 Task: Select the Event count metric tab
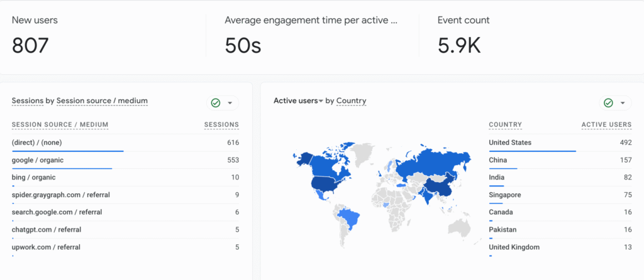pyautogui.click(x=464, y=21)
